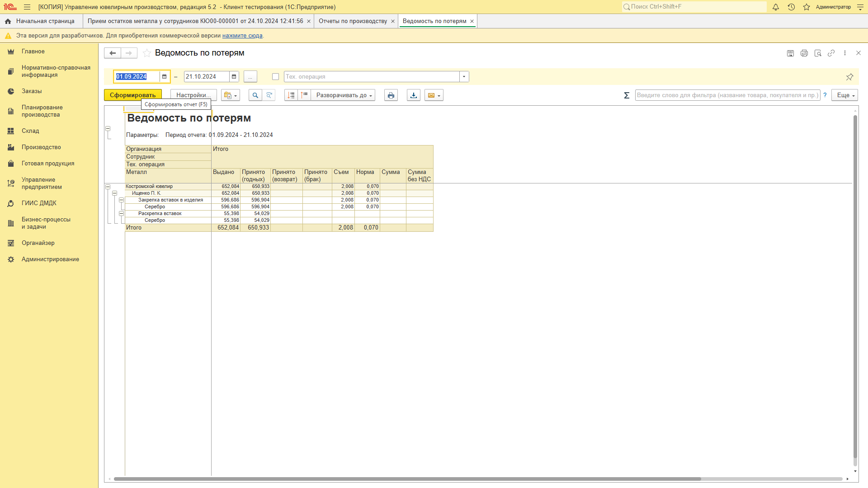Open Разворачивать до dropdown
The height and width of the screenshot is (488, 868).
coord(344,95)
